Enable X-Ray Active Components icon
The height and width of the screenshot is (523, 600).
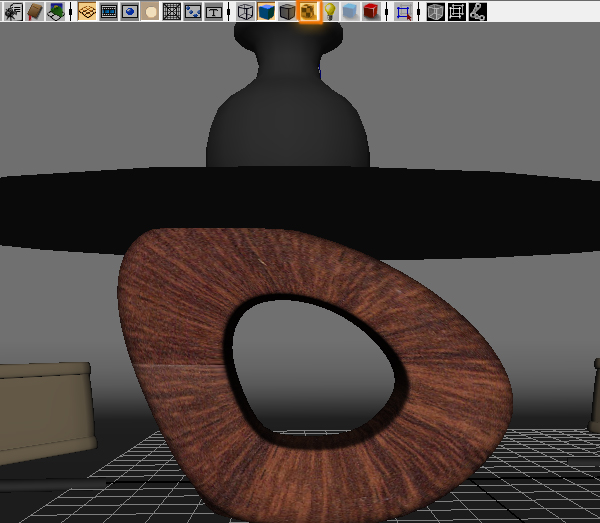click(457, 11)
